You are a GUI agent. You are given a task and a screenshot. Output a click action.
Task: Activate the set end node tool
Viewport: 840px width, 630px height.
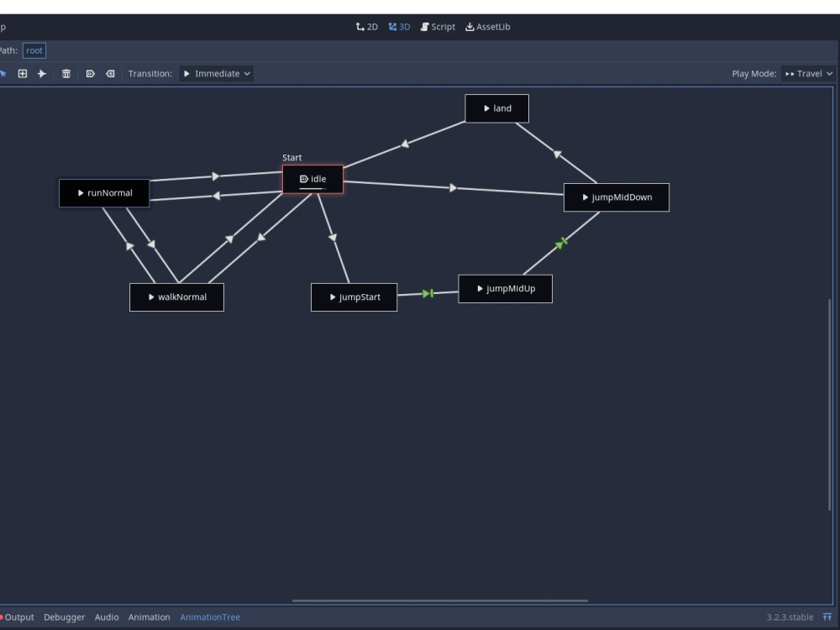tap(110, 73)
